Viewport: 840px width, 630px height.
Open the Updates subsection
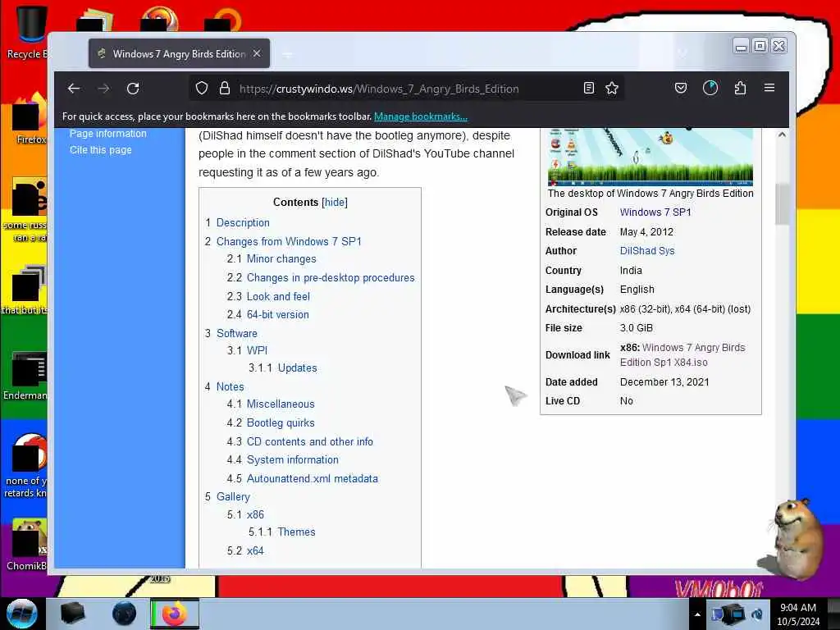coord(297,368)
